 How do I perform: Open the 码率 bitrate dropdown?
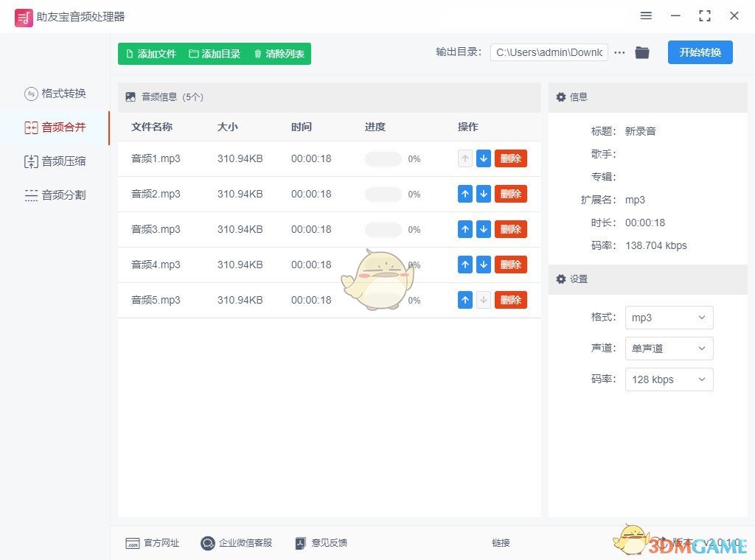(x=668, y=379)
